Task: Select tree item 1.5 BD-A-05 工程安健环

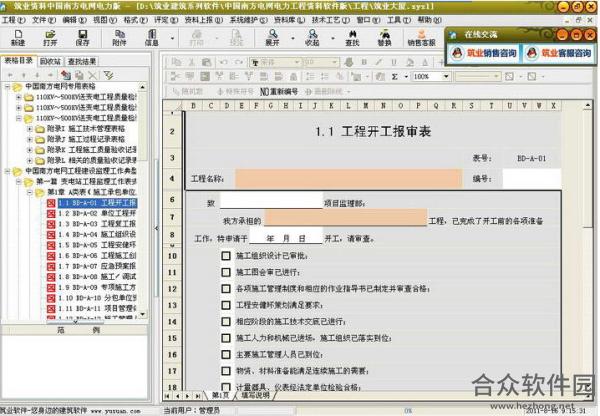Action: tap(97, 245)
